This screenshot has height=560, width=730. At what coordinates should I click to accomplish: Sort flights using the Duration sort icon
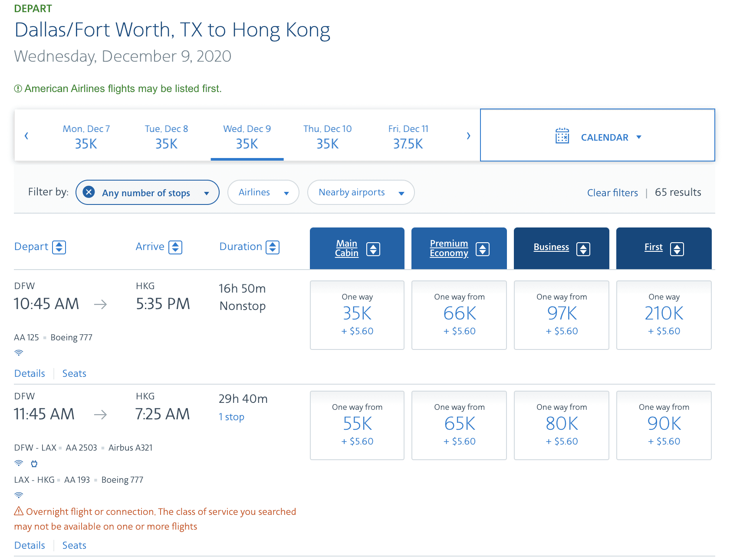click(x=273, y=247)
